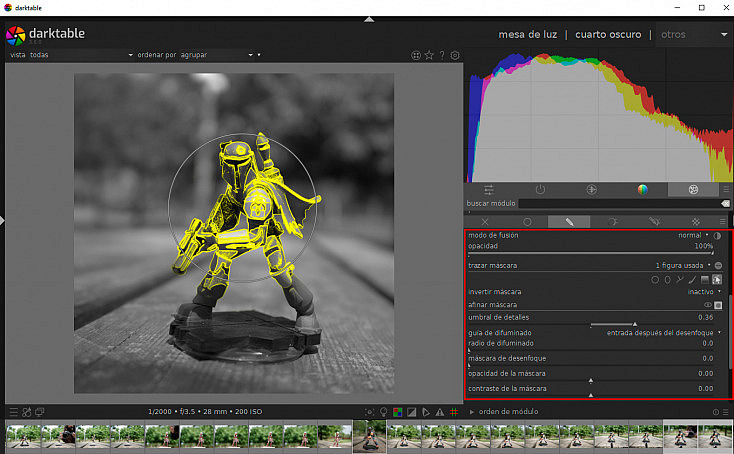Open global preferences gear icon
Image resolution: width=734 pixels, height=454 pixels.
point(455,55)
